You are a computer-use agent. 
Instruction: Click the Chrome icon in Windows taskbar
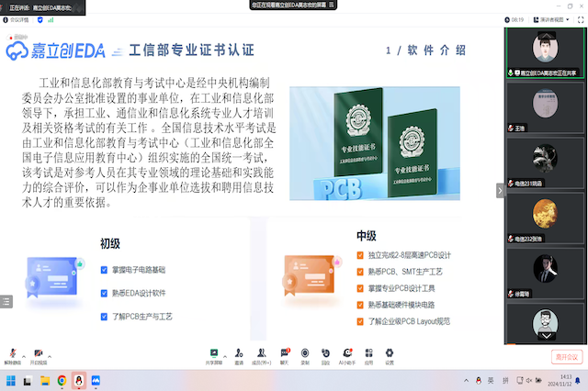[x=62, y=380]
